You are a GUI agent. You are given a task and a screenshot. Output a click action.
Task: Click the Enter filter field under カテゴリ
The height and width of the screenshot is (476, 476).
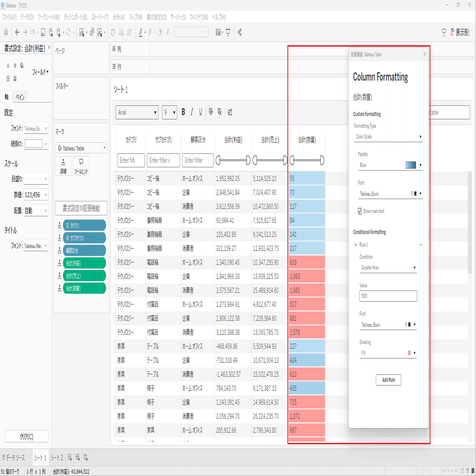131,160
